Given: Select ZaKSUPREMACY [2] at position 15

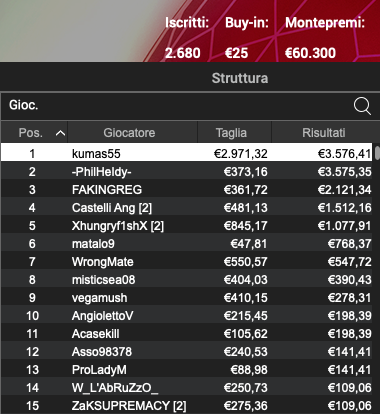Looking at the screenshot, I should click(x=187, y=406).
